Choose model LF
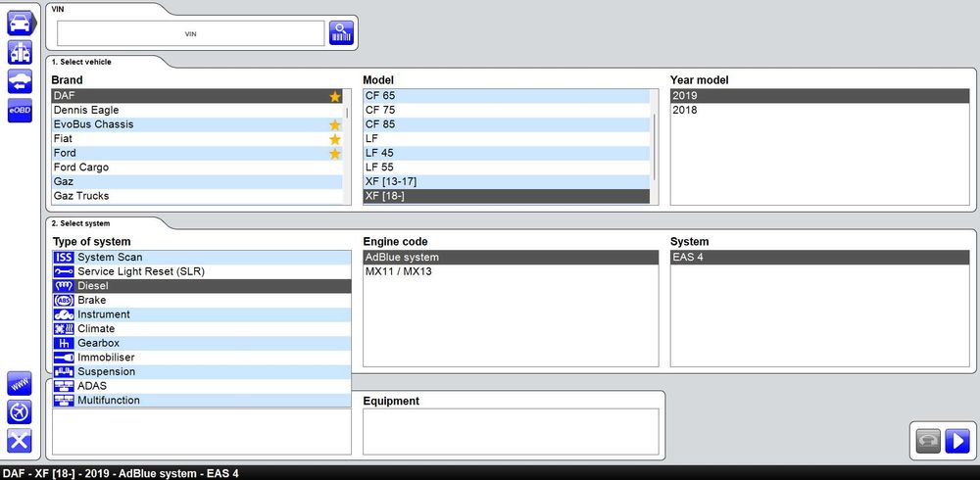Screen dimensions: 980x480 pos(507,139)
